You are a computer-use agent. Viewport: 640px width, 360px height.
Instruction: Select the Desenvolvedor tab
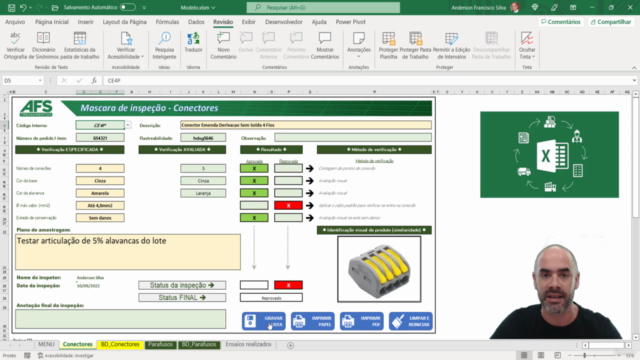(284, 22)
